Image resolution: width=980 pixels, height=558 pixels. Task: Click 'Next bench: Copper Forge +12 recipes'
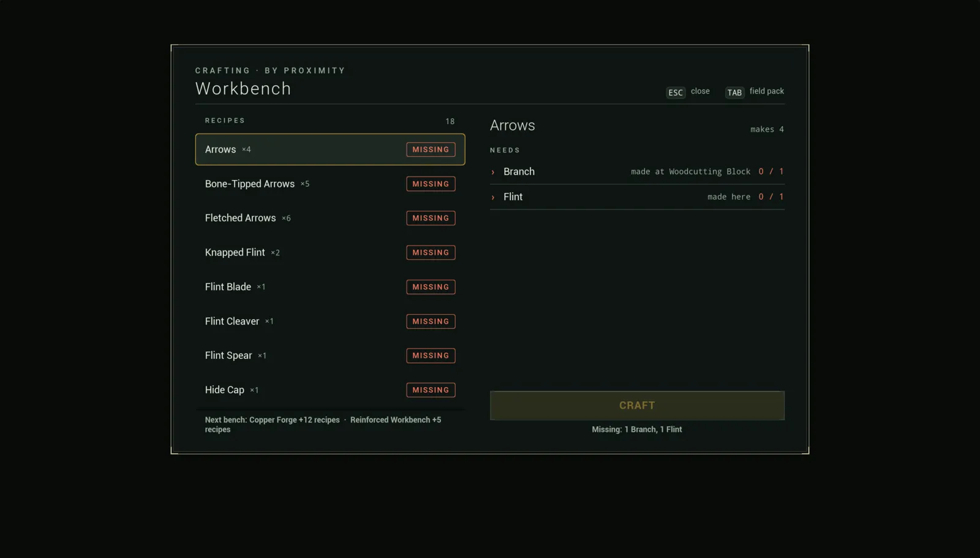(272, 420)
